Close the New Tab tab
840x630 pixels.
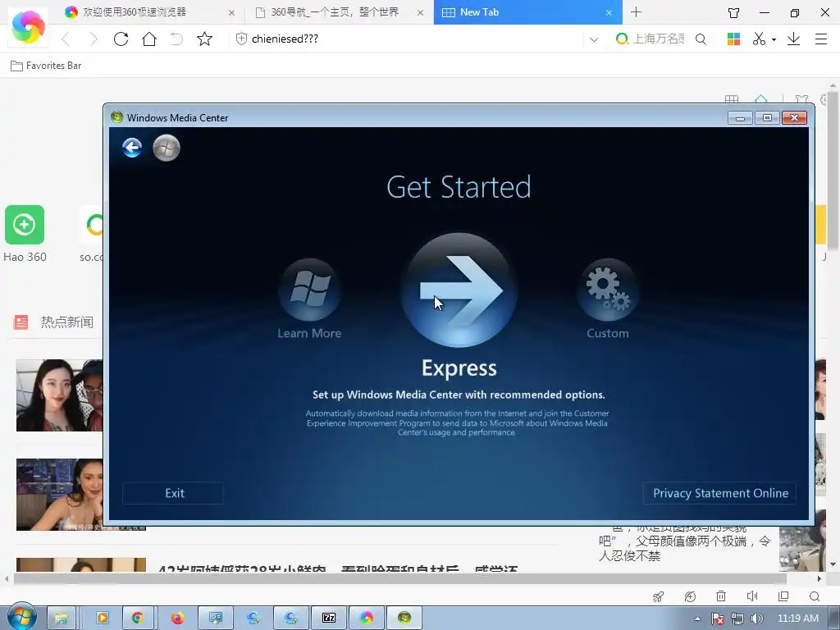point(609,12)
